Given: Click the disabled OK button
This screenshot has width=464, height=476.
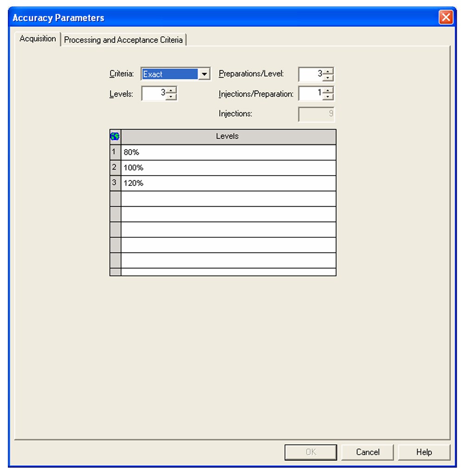Looking at the screenshot, I should pyautogui.click(x=311, y=452).
